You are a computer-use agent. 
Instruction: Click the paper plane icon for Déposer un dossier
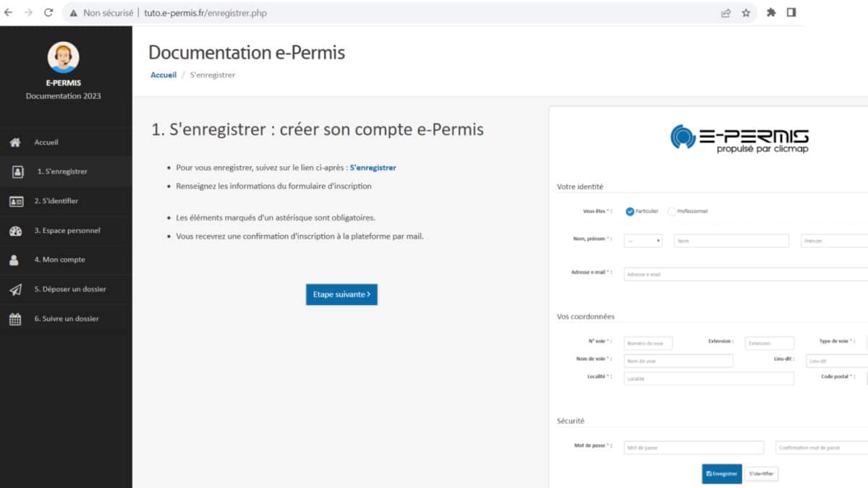(x=15, y=290)
